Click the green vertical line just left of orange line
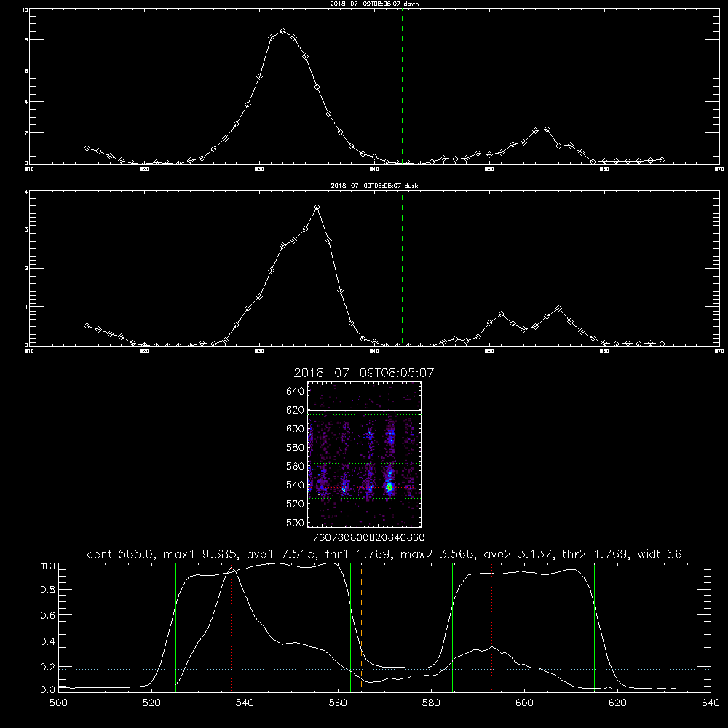 pyautogui.click(x=351, y=627)
